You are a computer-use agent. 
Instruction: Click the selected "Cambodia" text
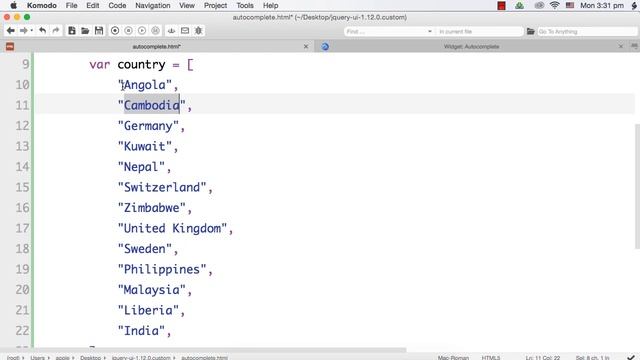point(152,105)
